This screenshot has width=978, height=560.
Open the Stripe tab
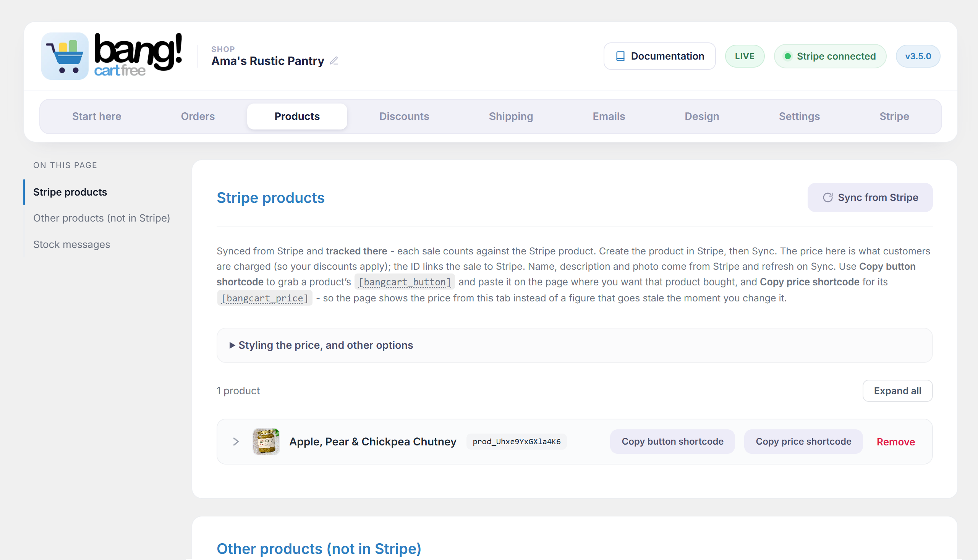(x=894, y=116)
